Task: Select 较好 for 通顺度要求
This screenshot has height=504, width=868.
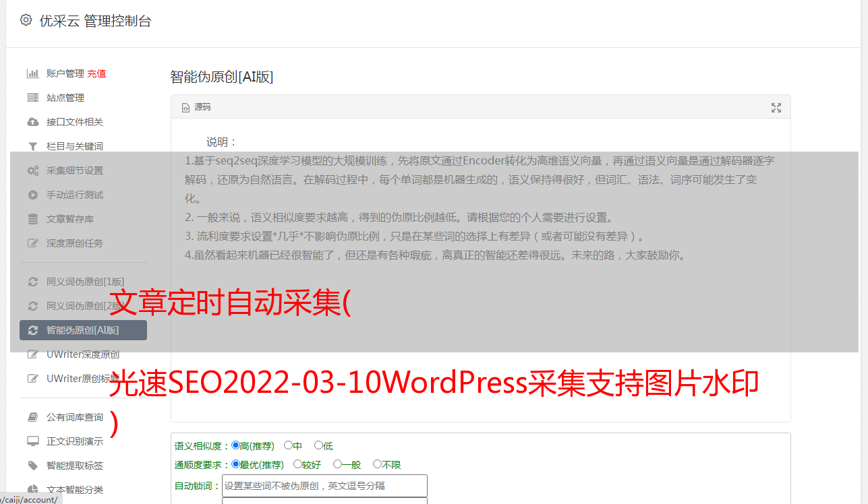Action: 297,464
